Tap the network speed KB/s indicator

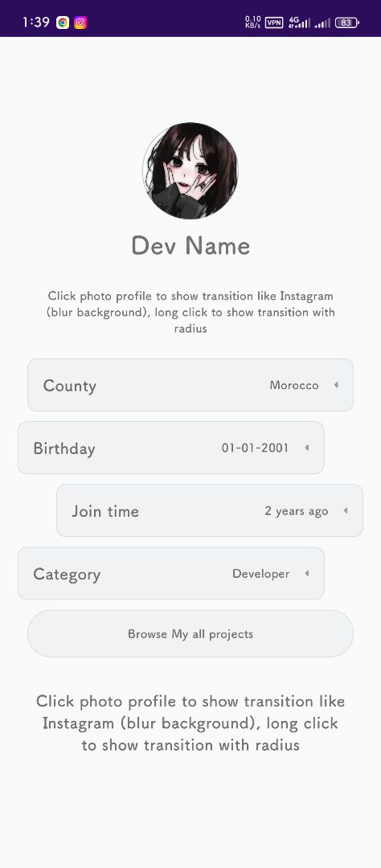(x=252, y=23)
